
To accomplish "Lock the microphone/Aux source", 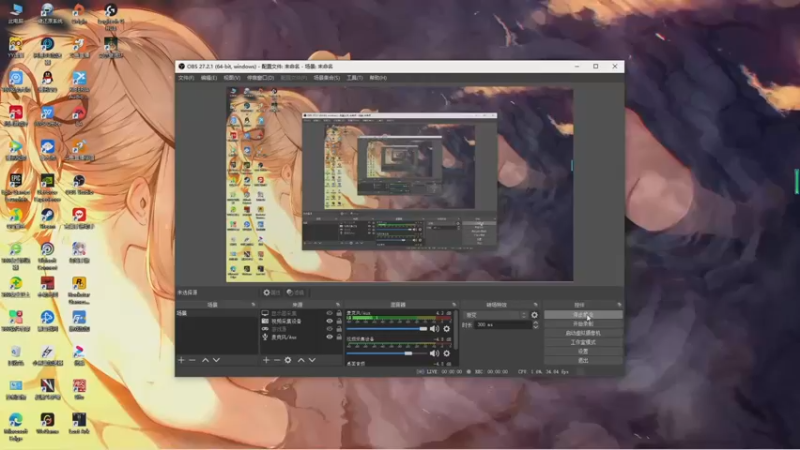I will pyautogui.click(x=339, y=337).
